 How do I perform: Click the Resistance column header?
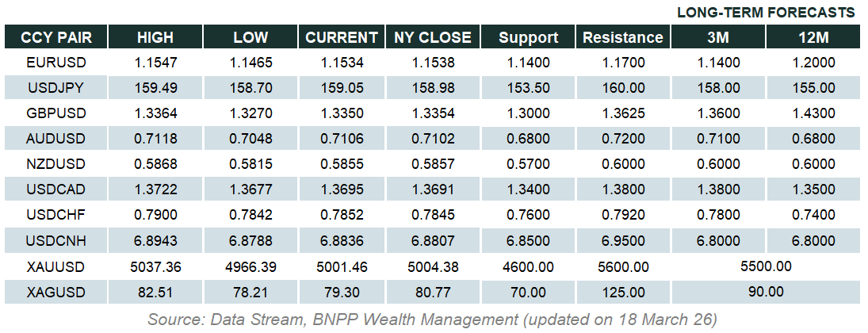tap(622, 37)
